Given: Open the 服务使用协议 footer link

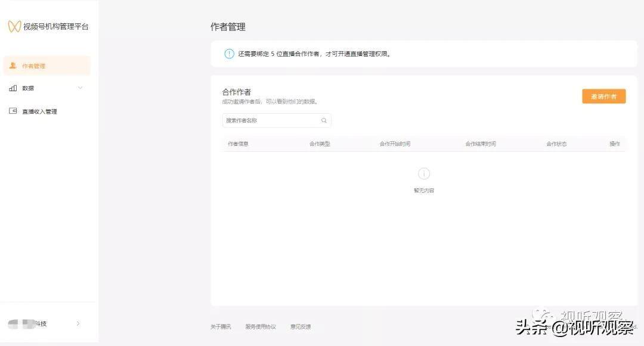Looking at the screenshot, I should 261,327.
